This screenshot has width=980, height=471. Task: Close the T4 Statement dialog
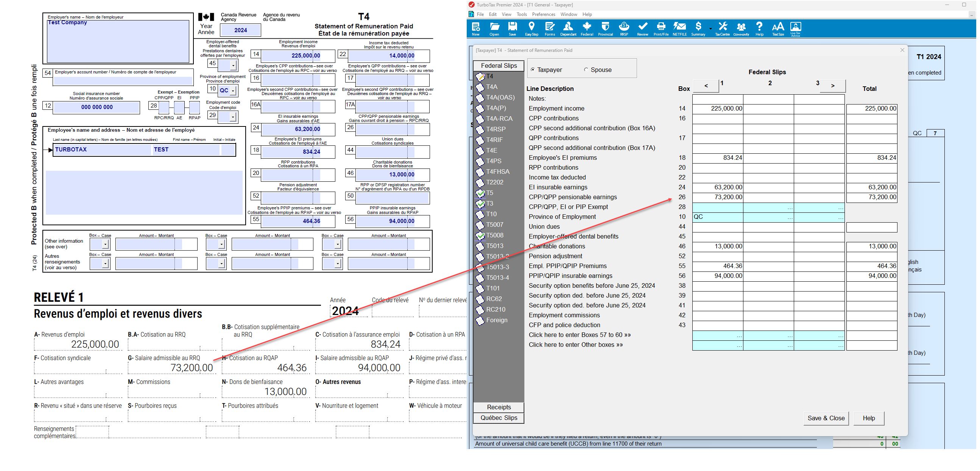(902, 50)
